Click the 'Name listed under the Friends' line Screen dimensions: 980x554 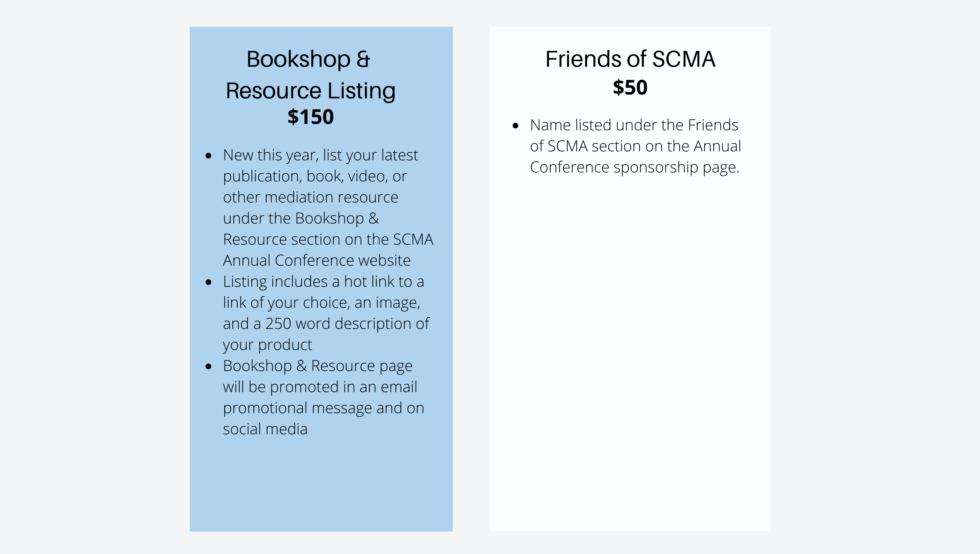pyautogui.click(x=634, y=125)
